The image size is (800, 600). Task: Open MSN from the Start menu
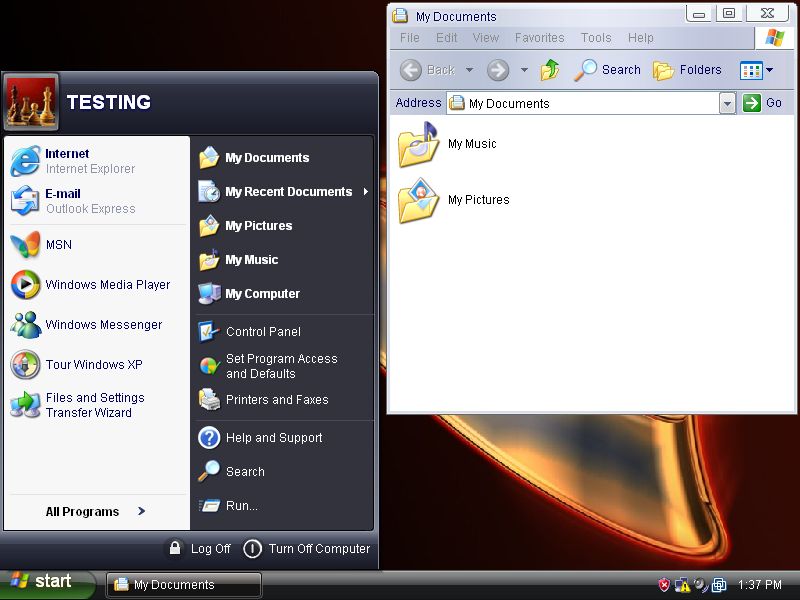coord(97,244)
